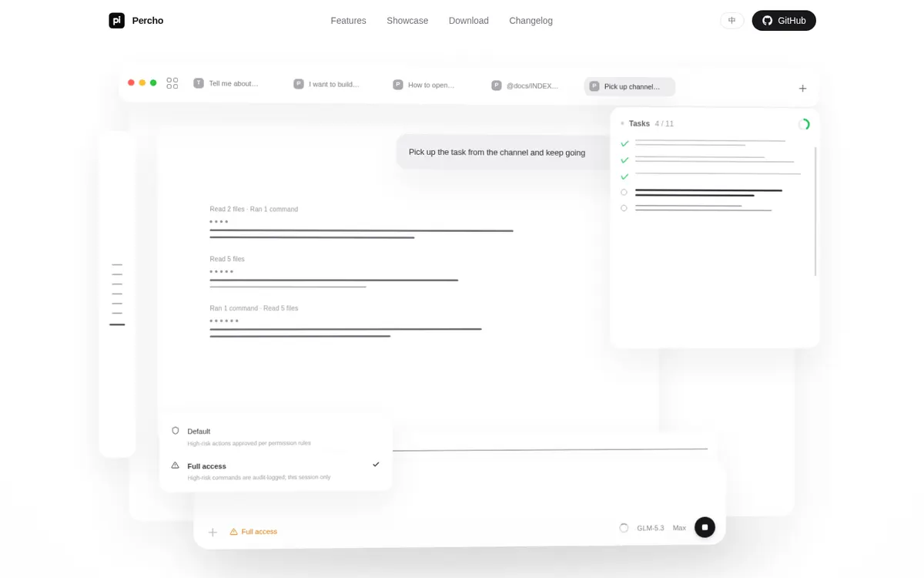The image size is (924, 578).
Task: Expand the "Ran 1 command · Read 5 files" step
Action: click(x=253, y=308)
